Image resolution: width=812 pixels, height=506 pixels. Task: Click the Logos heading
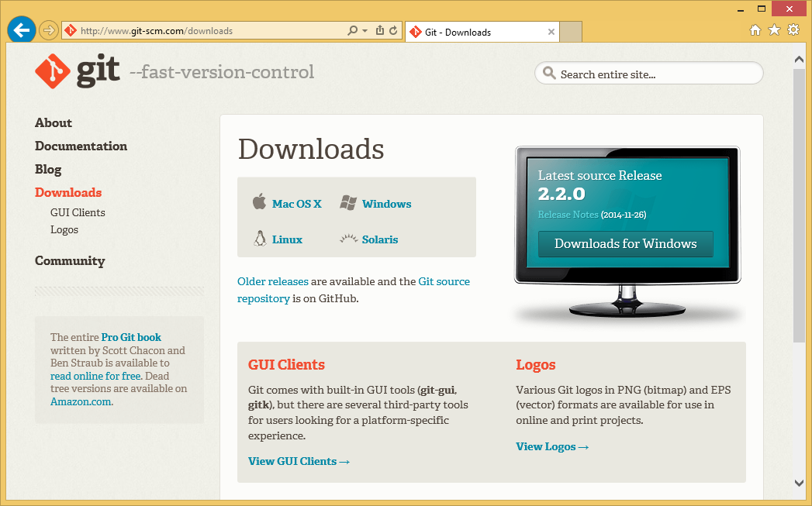click(x=535, y=365)
